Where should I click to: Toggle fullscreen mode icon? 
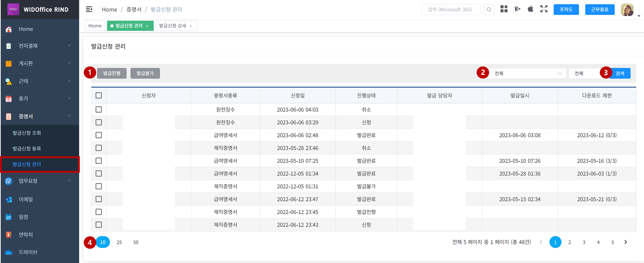tap(544, 9)
